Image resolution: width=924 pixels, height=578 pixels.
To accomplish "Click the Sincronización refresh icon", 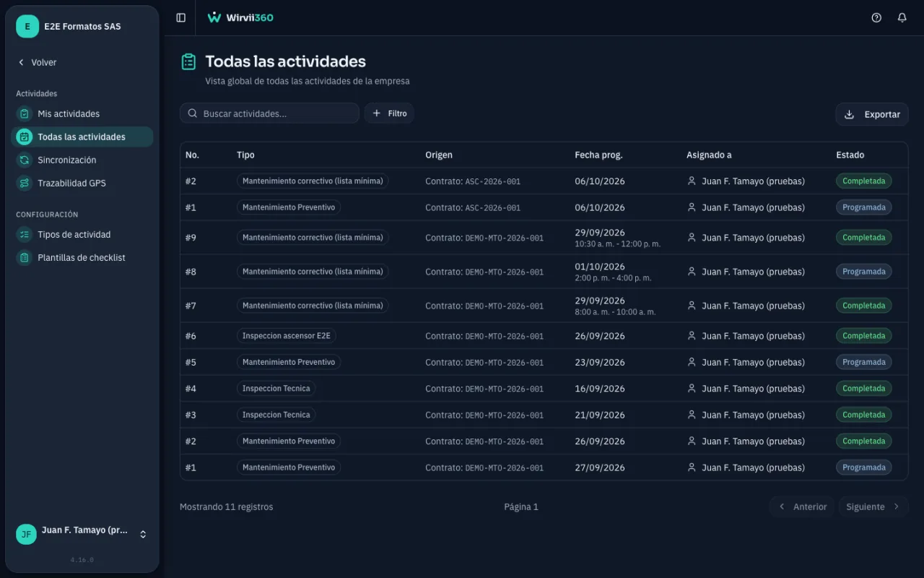I will [x=25, y=160].
